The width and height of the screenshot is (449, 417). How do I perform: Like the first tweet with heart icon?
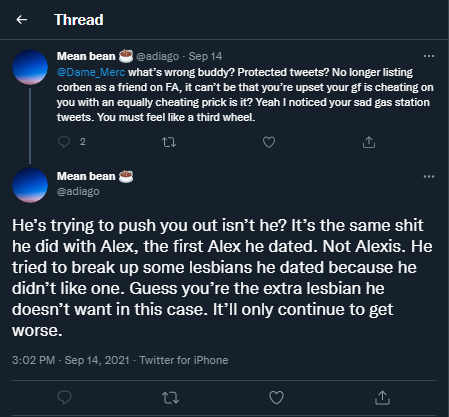(269, 142)
